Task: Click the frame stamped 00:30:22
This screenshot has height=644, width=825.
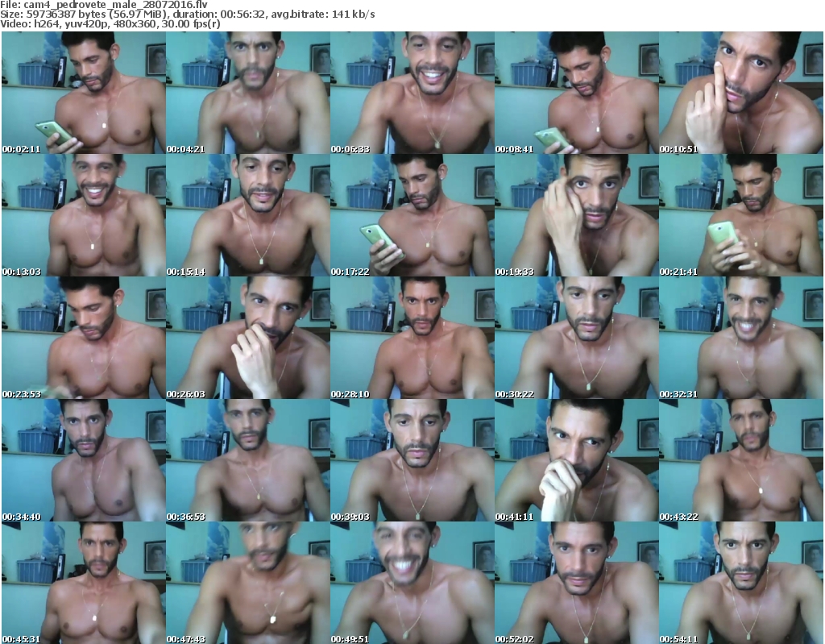Action: click(577, 338)
